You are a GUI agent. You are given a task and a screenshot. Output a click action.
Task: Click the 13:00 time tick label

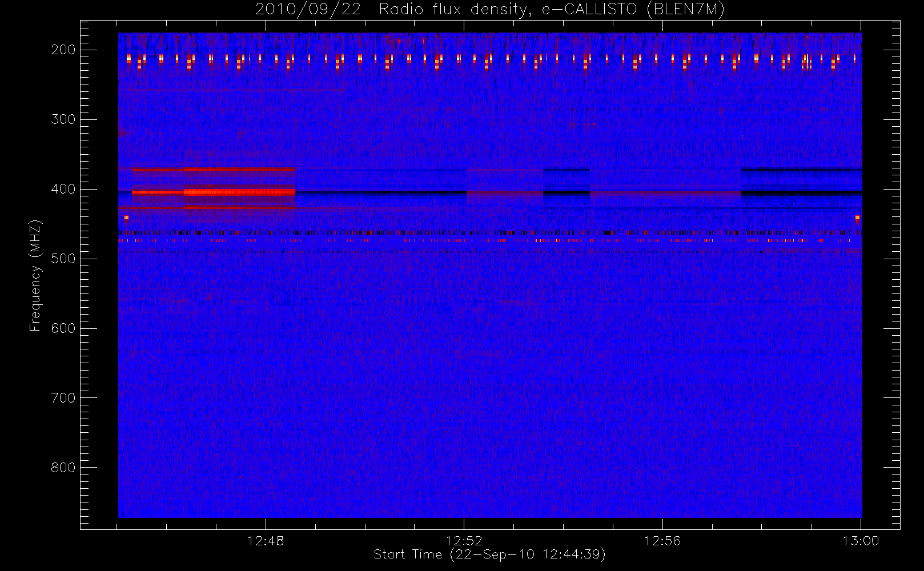(x=861, y=541)
